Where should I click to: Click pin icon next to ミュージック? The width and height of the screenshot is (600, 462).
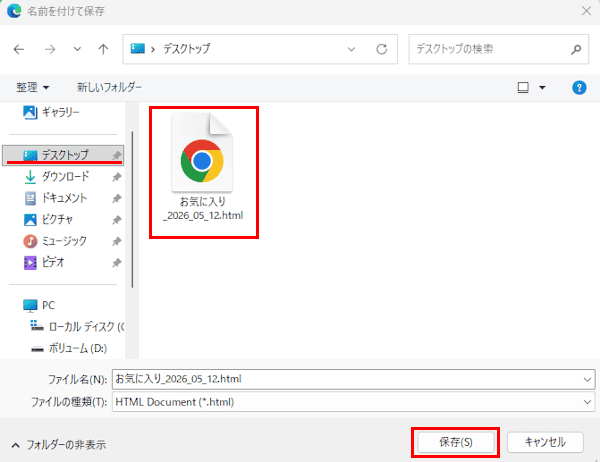click(117, 241)
